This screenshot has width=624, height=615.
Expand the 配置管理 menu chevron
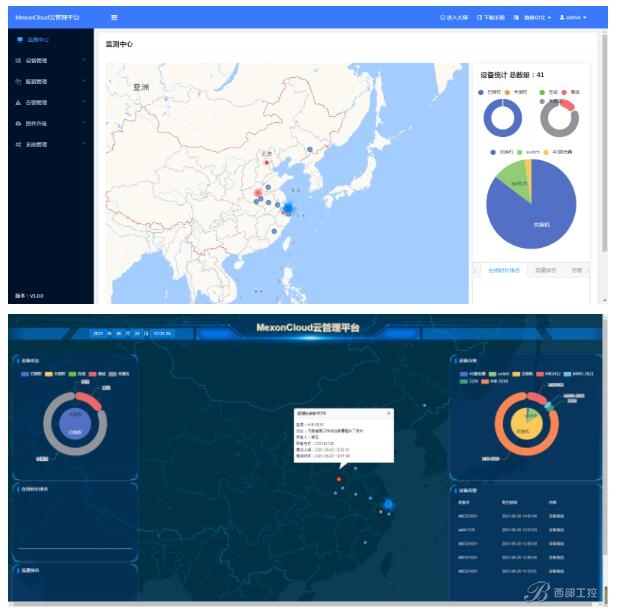(84, 81)
